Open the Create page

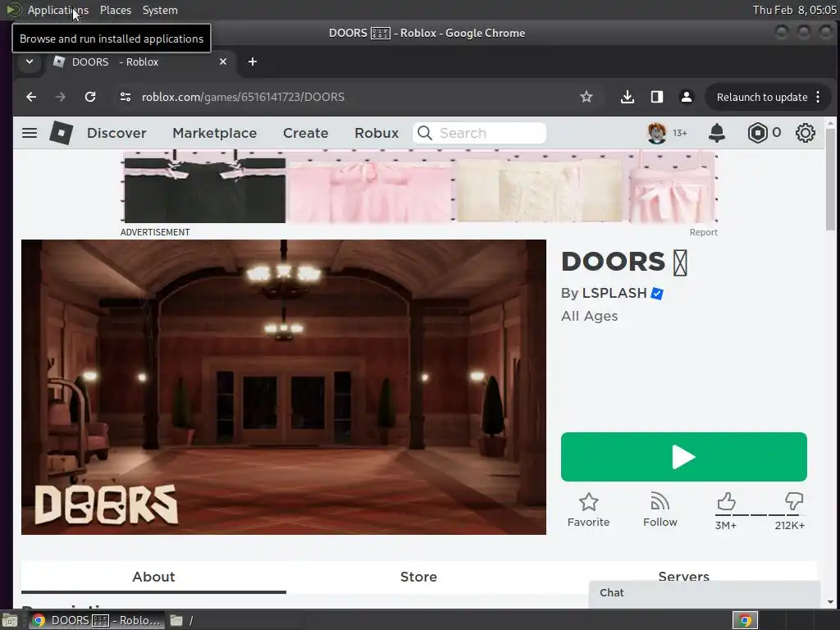[305, 133]
